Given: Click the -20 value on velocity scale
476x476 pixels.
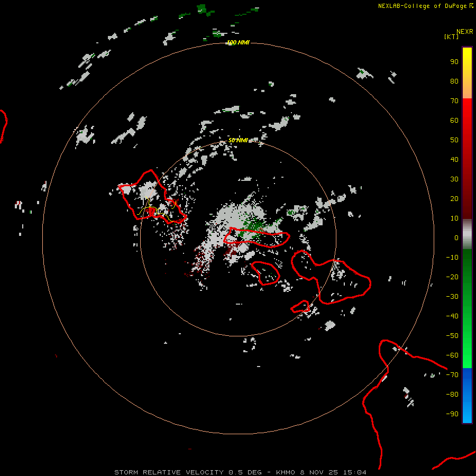Looking at the screenshot, I should [x=452, y=277].
